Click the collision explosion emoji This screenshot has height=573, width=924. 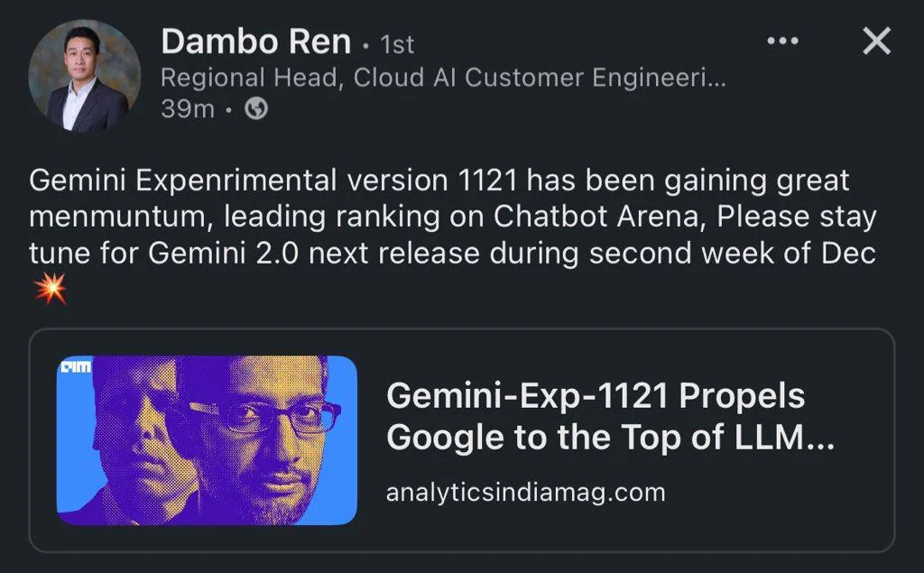coord(51,288)
